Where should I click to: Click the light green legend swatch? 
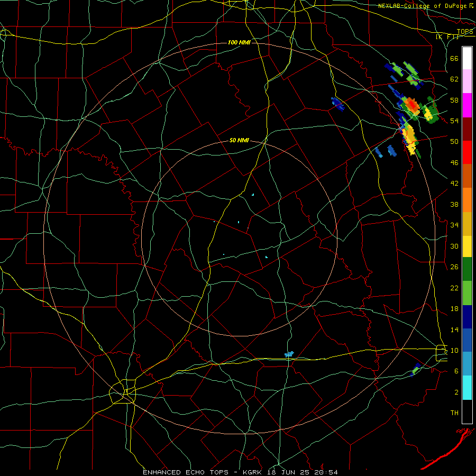[467, 293]
